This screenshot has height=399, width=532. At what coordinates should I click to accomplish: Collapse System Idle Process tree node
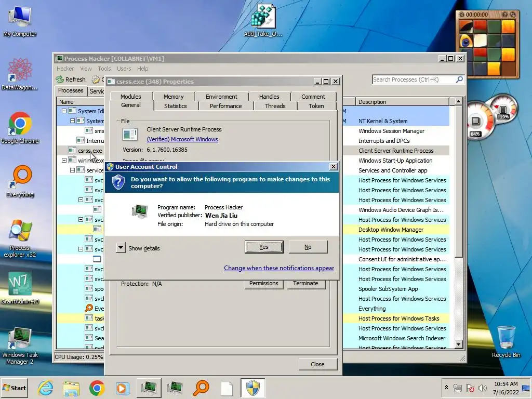click(64, 111)
